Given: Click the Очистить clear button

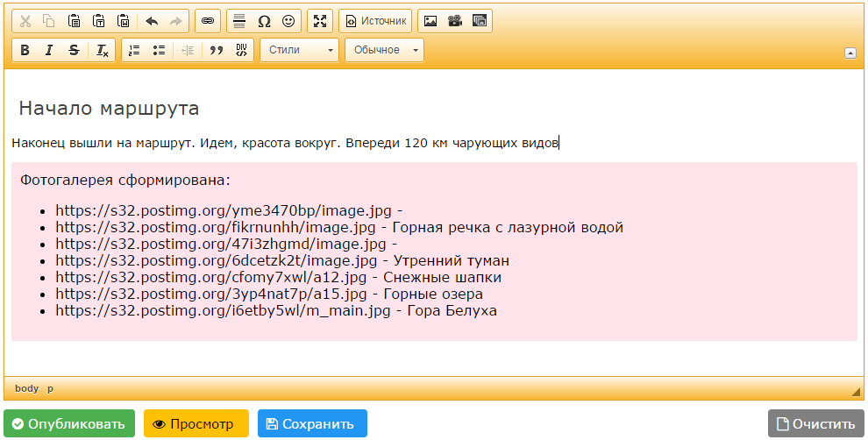Looking at the screenshot, I should click(x=816, y=424).
